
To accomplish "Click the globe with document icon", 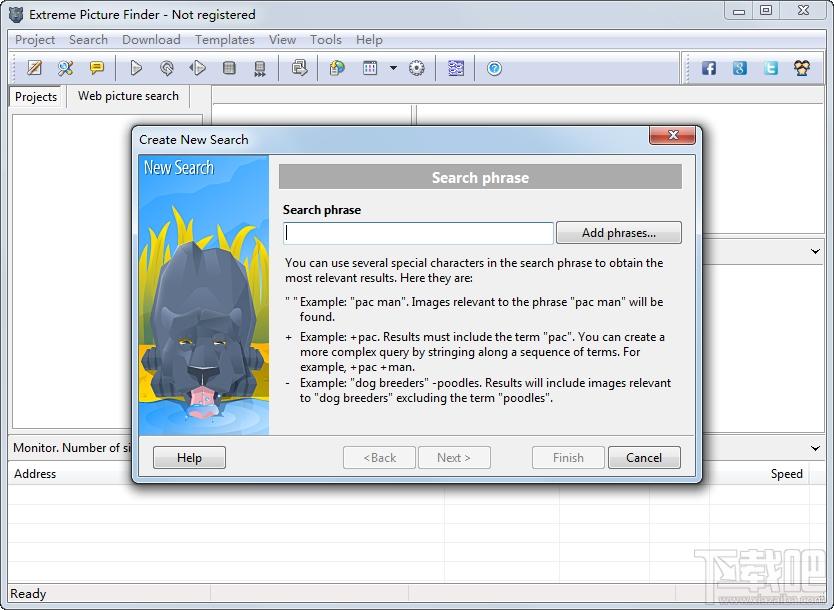I will tap(337, 68).
